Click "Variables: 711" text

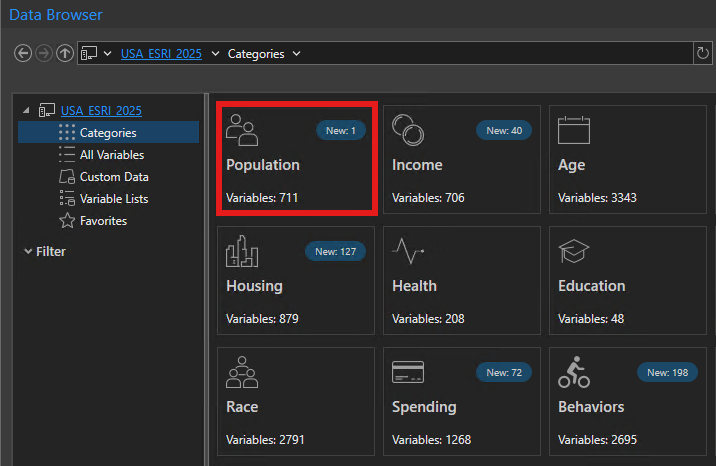[262, 198]
